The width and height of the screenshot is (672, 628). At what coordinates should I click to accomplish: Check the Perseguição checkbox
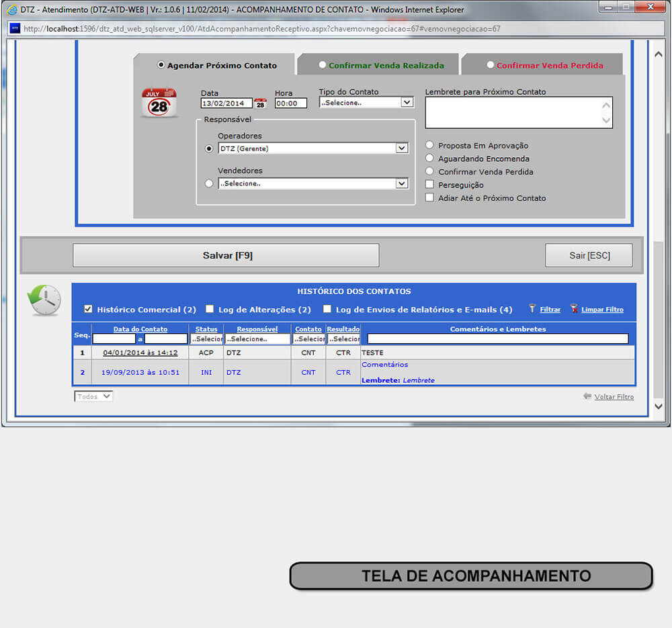tap(430, 185)
